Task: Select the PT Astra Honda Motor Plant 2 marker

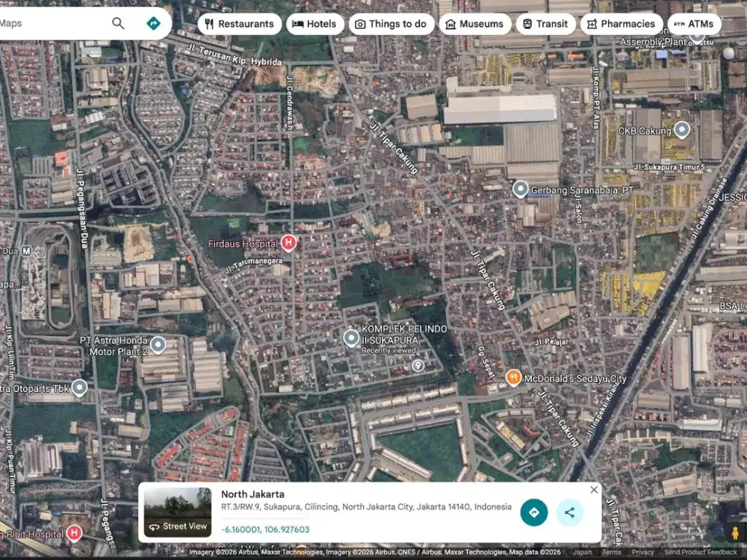Action: coord(157,344)
